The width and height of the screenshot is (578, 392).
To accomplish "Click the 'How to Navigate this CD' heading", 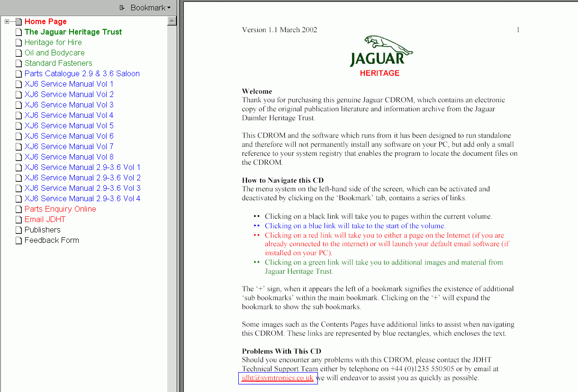I will click(283, 180).
